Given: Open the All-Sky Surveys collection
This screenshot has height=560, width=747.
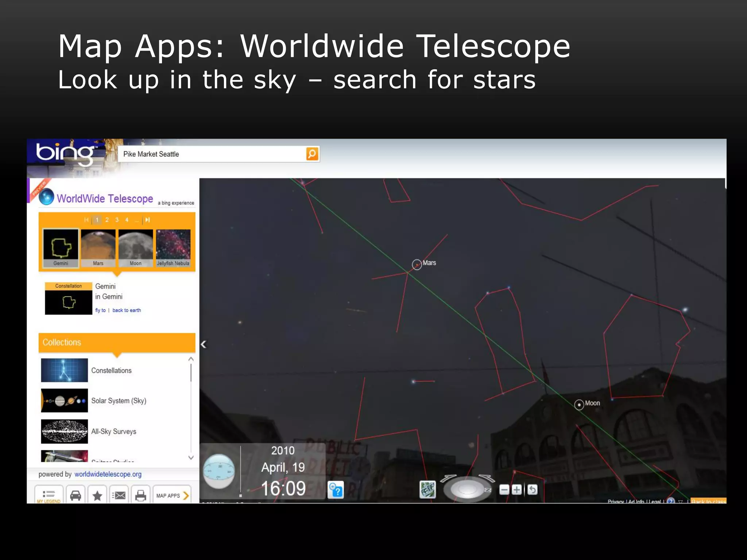Looking at the screenshot, I should tap(114, 431).
